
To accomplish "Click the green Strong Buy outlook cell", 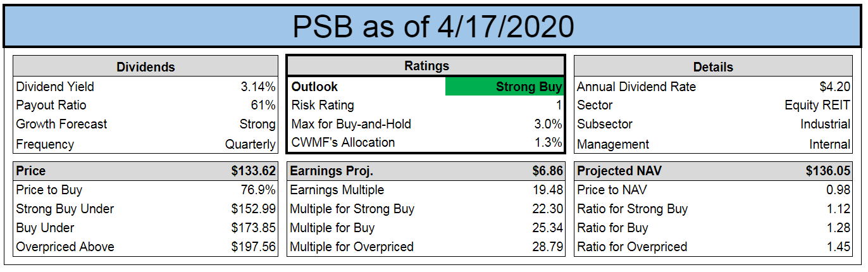I will coord(504,87).
